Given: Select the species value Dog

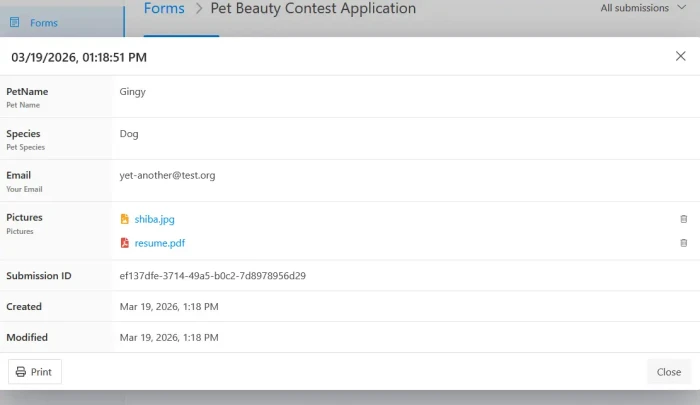Looking at the screenshot, I should 129,134.
